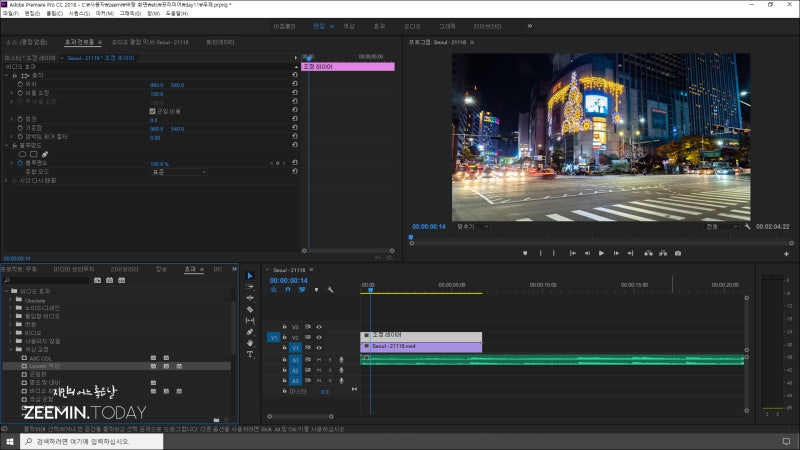Toggle Opacity stopwatch animation
This screenshot has width=800, height=450.
[20, 163]
